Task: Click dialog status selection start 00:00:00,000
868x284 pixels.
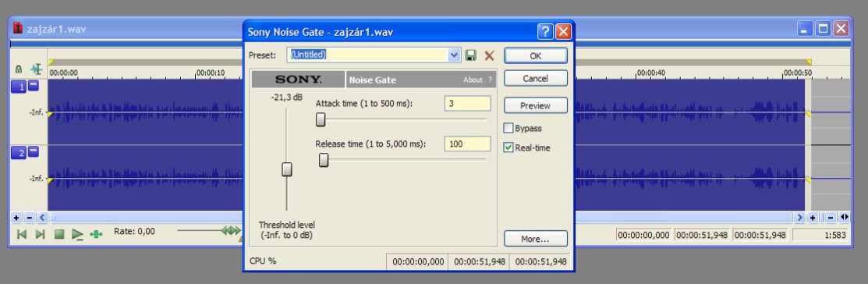Action: (x=418, y=261)
